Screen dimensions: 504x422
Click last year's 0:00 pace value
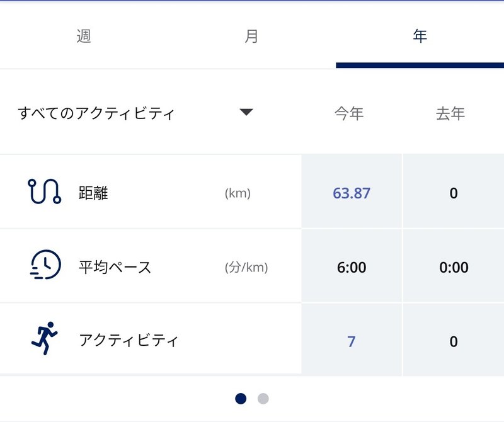click(x=454, y=267)
